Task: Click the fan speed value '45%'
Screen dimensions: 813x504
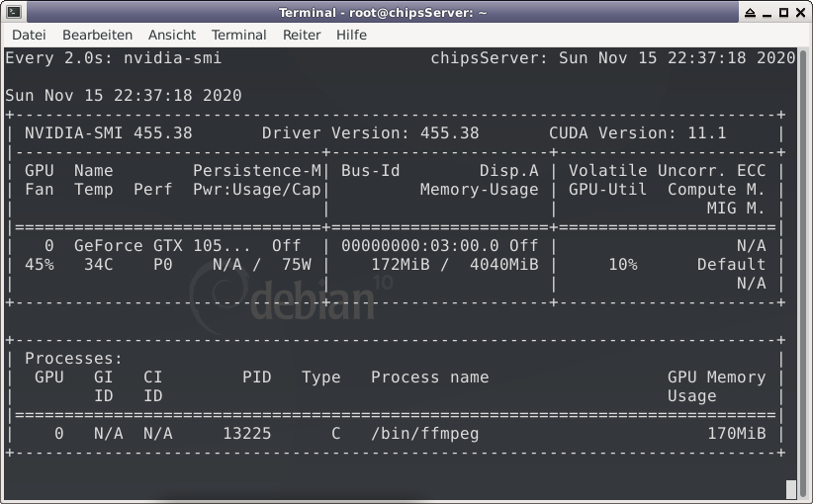Action: pyautogui.click(x=40, y=265)
